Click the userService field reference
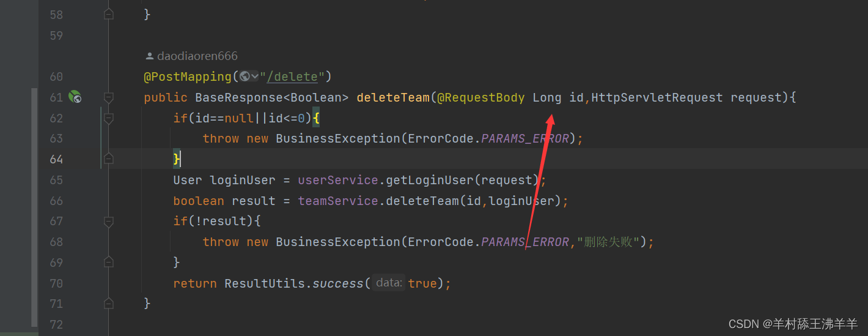 pyautogui.click(x=338, y=180)
